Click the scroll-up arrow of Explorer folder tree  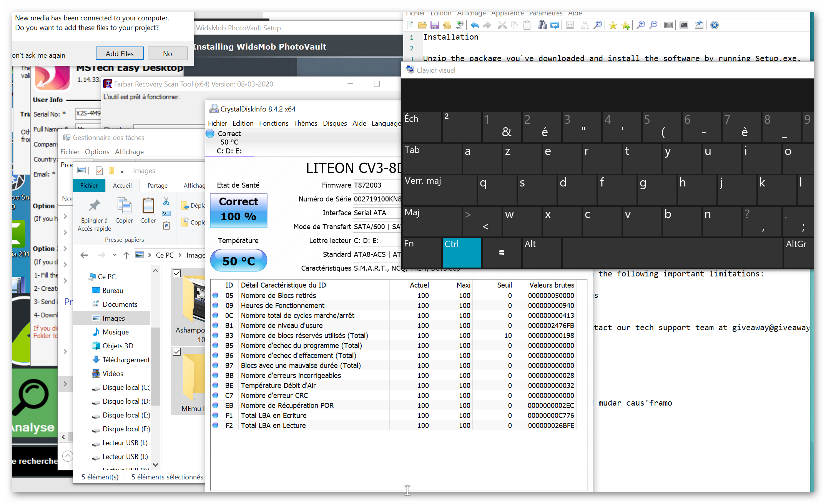click(x=155, y=271)
